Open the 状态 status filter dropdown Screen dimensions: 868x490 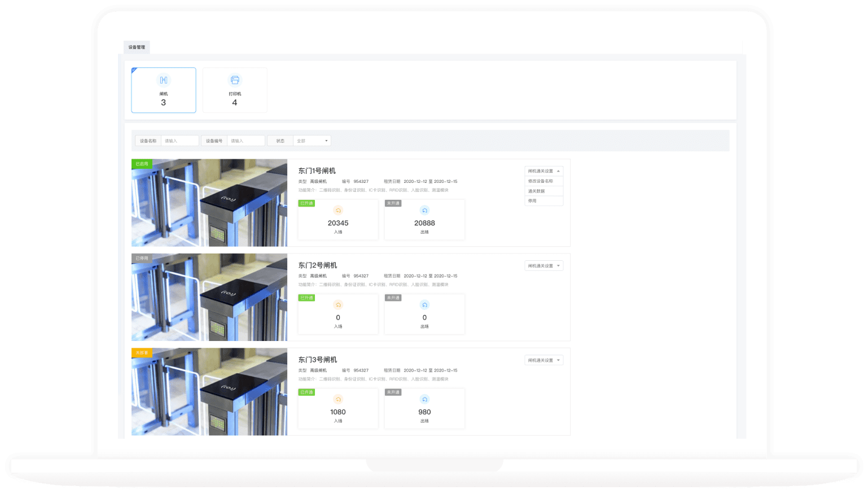coord(312,141)
